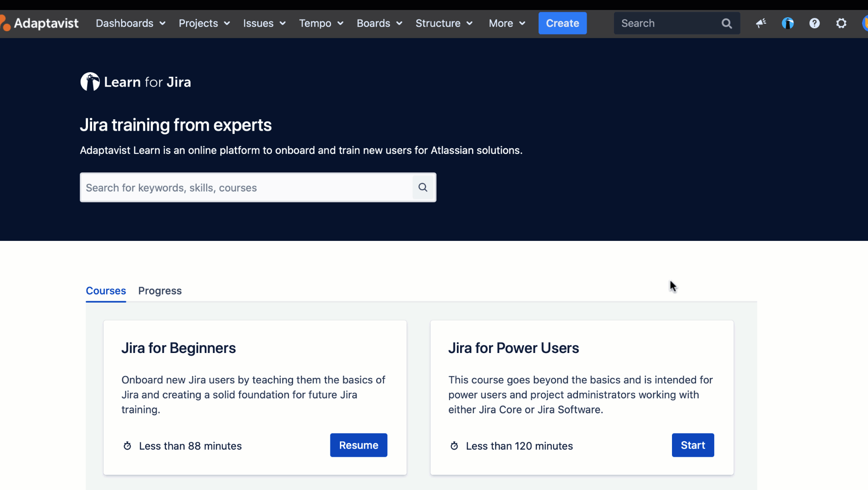Viewport: 868px width, 490px height.
Task: Expand the More dropdown menu
Action: (x=507, y=23)
